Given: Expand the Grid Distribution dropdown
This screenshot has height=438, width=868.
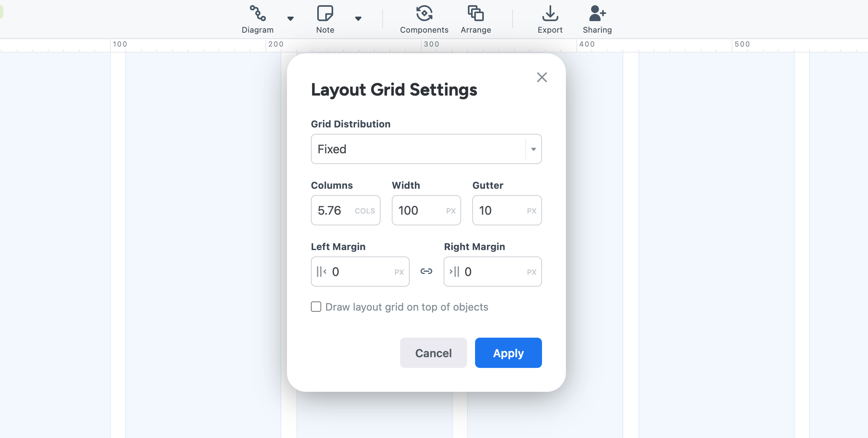Looking at the screenshot, I should pos(426,149).
